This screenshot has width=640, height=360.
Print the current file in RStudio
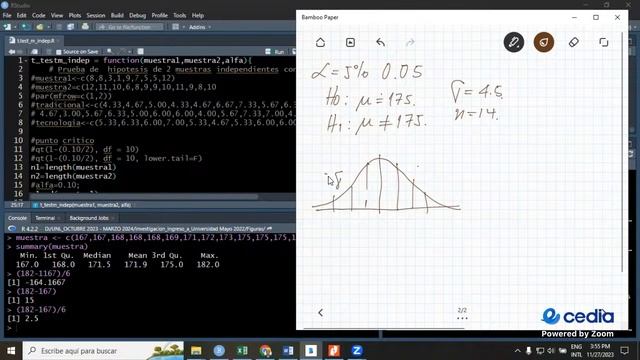(x=85, y=27)
